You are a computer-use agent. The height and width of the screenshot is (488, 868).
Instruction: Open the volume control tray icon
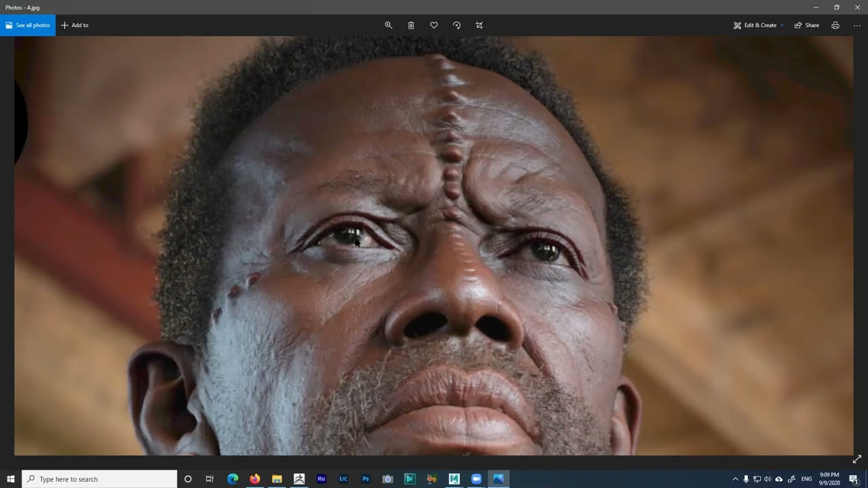pos(768,479)
